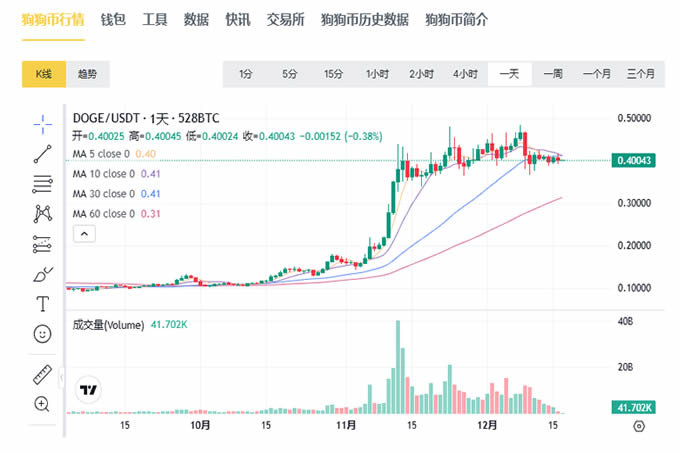Click the current price label 0.40043
680x453 pixels.
coord(635,160)
